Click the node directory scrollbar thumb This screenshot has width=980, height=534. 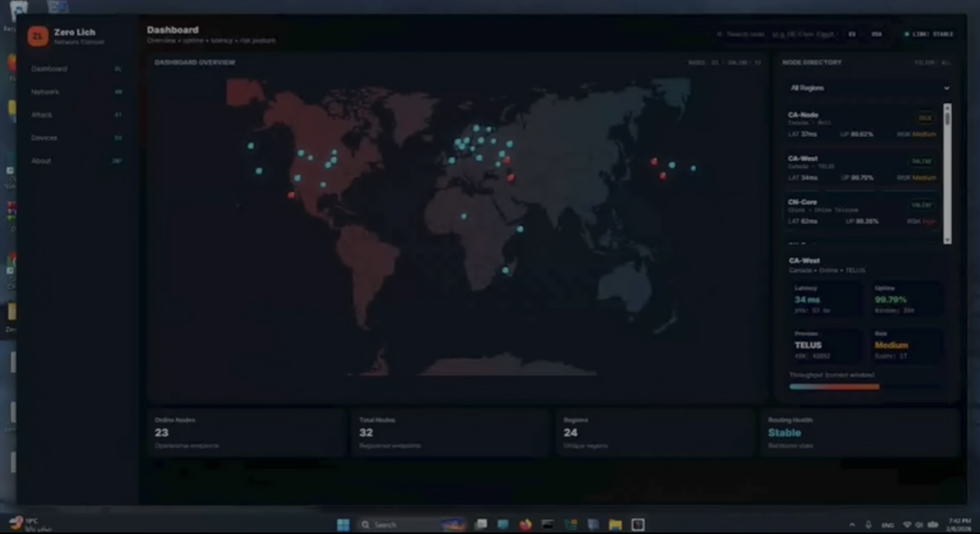point(948,118)
